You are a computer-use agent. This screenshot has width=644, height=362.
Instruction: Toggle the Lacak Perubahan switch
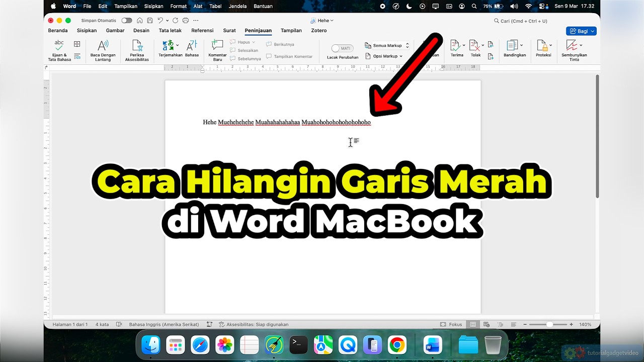pos(343,48)
